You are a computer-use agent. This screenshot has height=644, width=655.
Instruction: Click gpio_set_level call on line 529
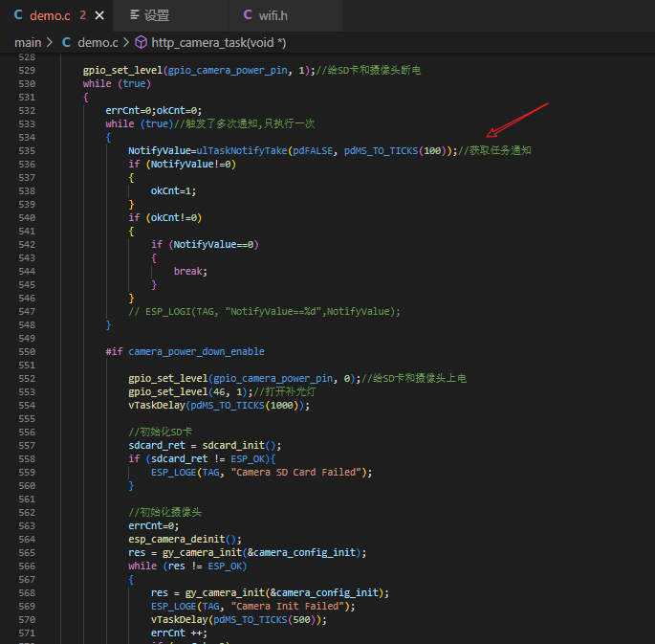122,70
